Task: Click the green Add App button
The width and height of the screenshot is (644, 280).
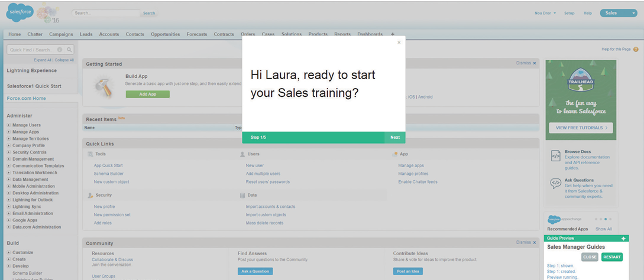Action: point(147,94)
